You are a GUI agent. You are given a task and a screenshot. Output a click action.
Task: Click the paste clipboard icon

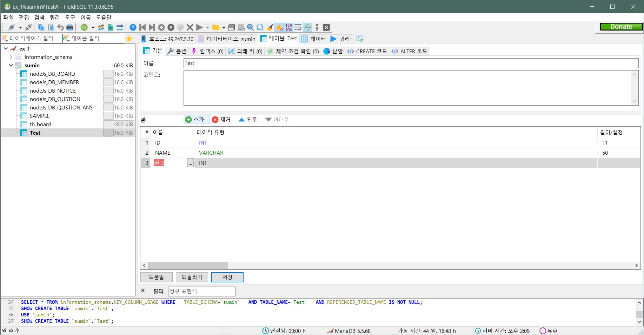pos(51,27)
